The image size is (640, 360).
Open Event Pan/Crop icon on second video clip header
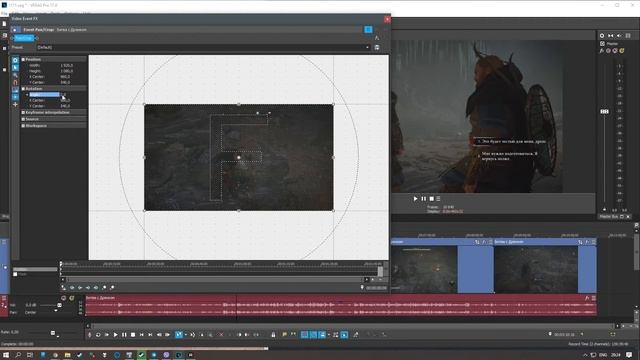[x=580, y=242]
